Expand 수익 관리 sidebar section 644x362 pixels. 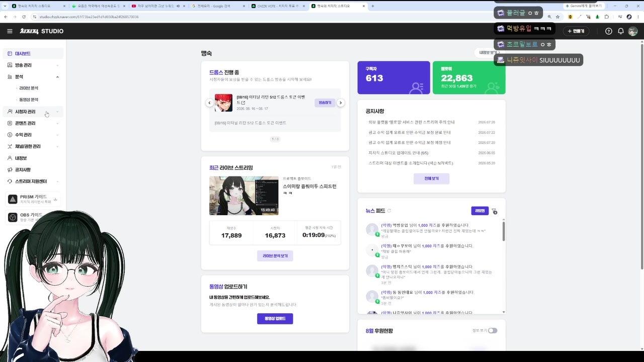point(33,135)
